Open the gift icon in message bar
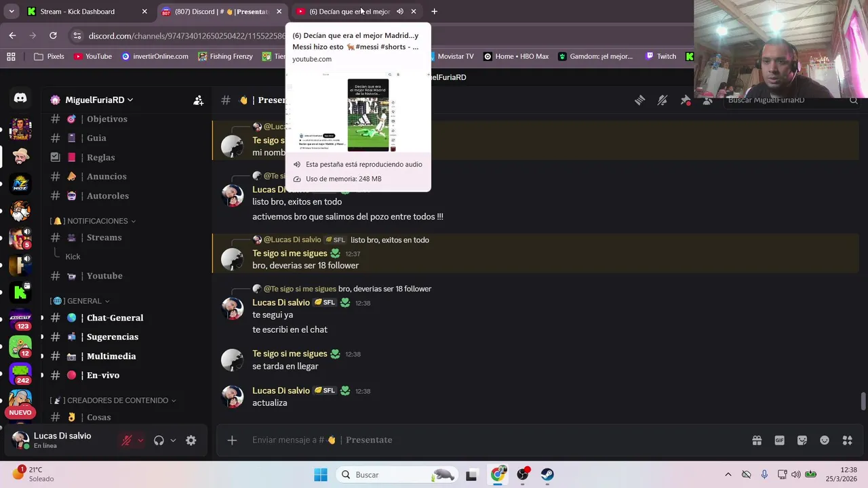The height and width of the screenshot is (488, 868). tap(757, 441)
